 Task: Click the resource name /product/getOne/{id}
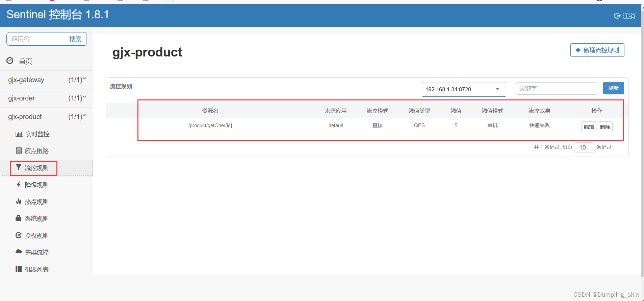[210, 125]
